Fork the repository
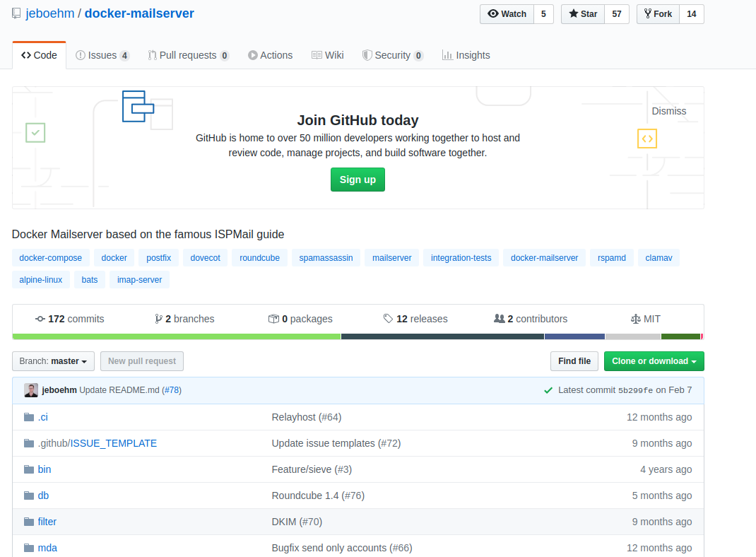Screen dimensions: 756x557 tap(658, 14)
